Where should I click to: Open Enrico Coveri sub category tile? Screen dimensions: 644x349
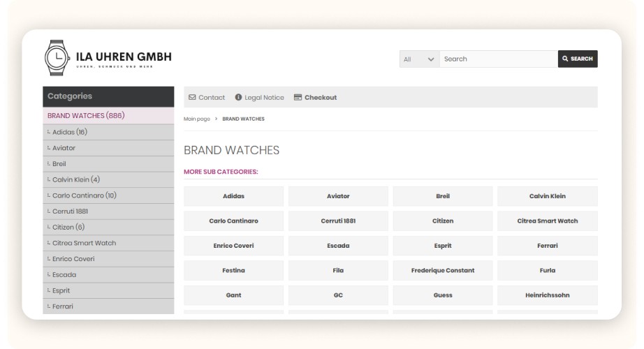pos(234,246)
